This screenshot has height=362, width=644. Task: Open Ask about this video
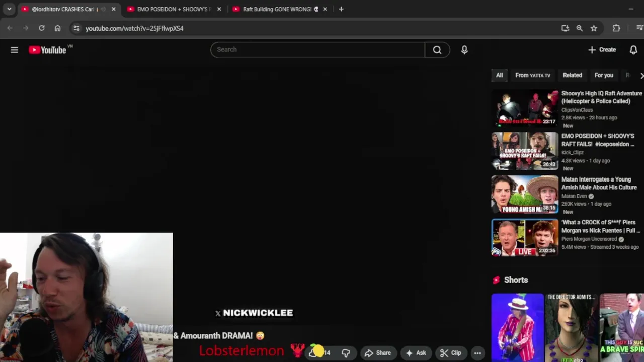pyautogui.click(x=416, y=353)
